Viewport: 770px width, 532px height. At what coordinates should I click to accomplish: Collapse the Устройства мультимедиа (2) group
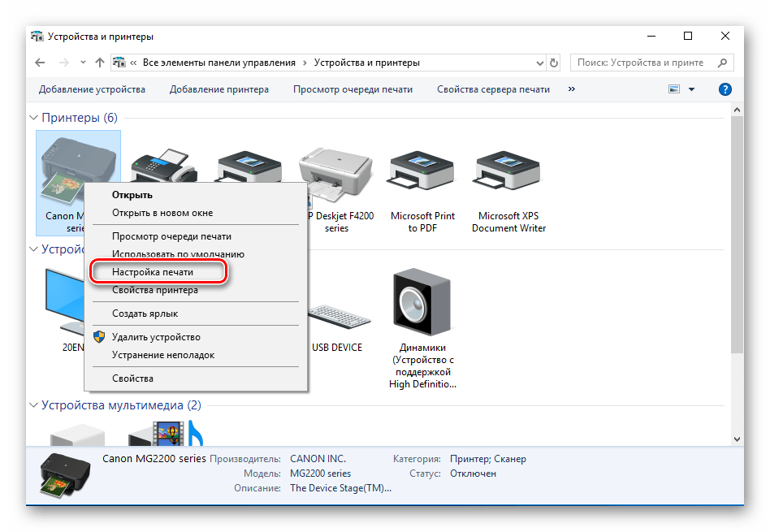click(x=35, y=405)
